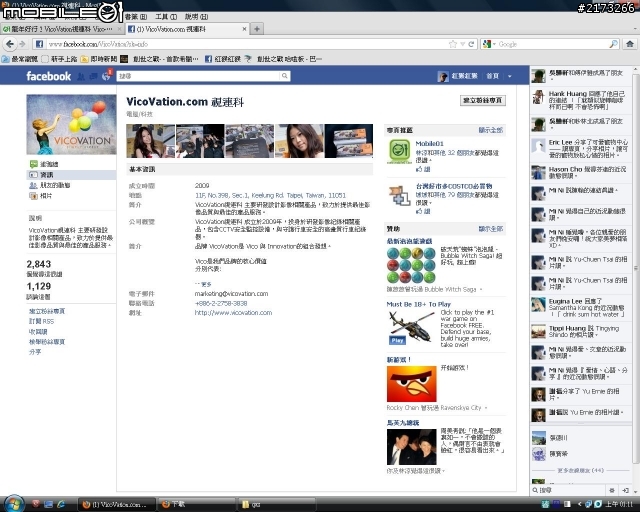This screenshot has height=512, width=640.
Task: Click the 訂閱 RSS link
Action: [x=41, y=321]
